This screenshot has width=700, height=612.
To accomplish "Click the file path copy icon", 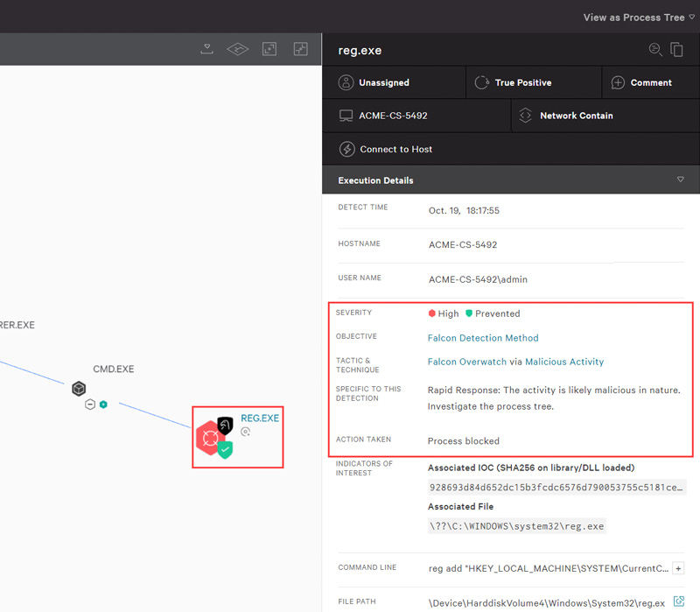I will point(678,601).
